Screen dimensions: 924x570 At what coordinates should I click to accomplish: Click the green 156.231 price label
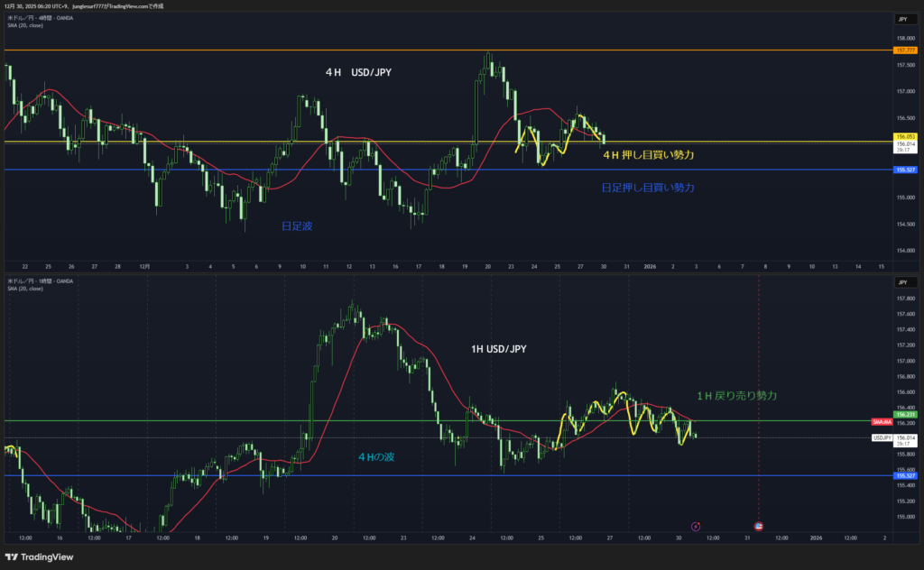pos(905,415)
